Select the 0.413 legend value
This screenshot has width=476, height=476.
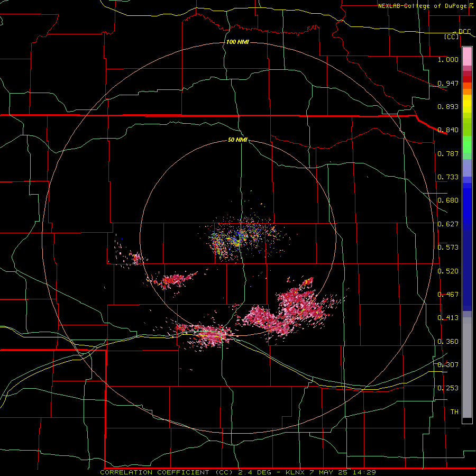(448, 318)
